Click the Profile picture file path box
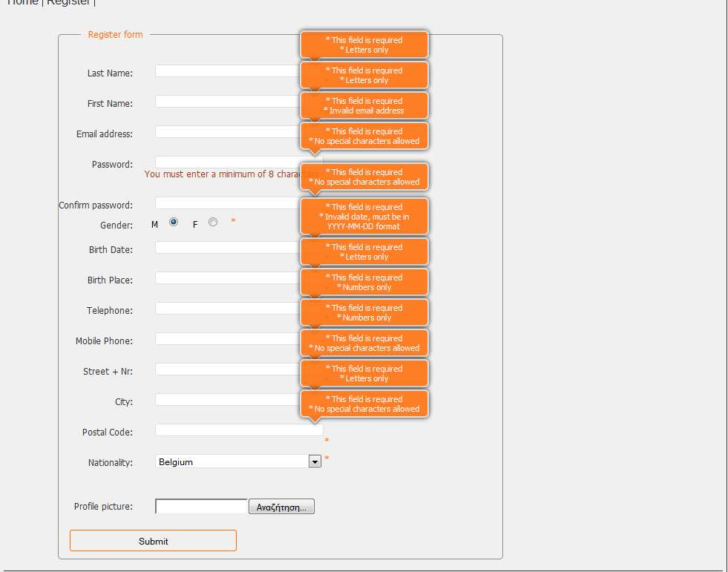 pos(202,506)
